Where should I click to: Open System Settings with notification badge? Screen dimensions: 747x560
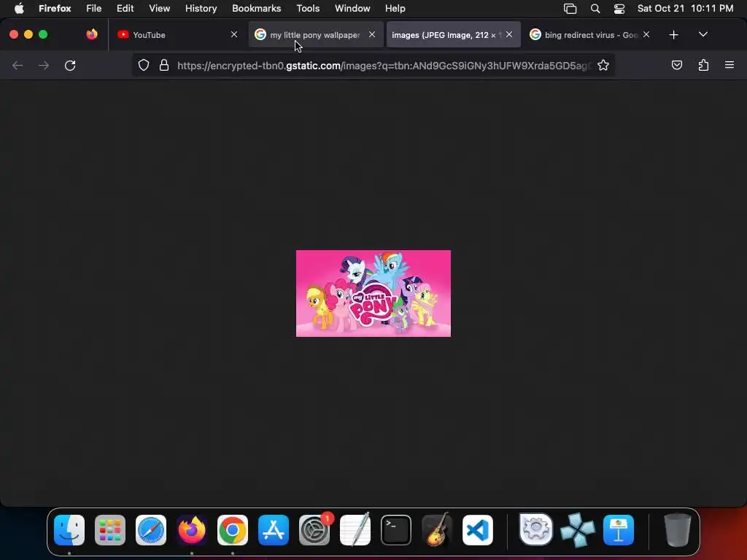tap(314, 530)
